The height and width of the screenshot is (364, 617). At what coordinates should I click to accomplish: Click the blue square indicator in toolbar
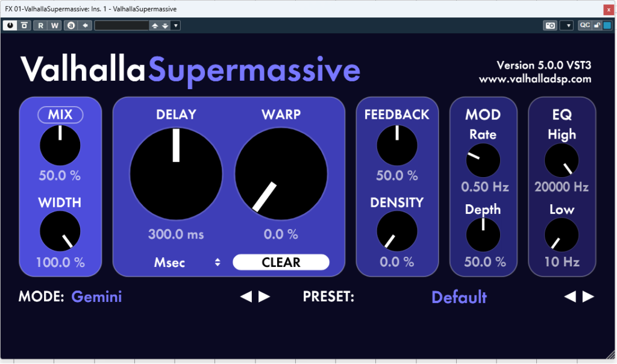tap(607, 25)
